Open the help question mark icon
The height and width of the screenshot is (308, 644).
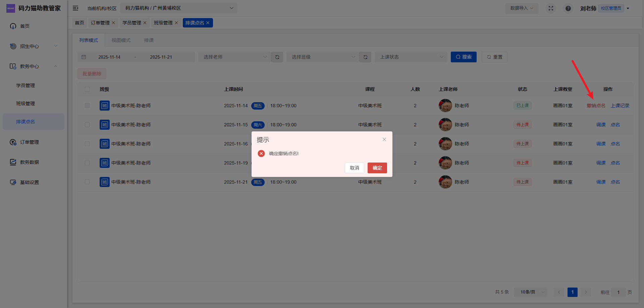pyautogui.click(x=568, y=8)
